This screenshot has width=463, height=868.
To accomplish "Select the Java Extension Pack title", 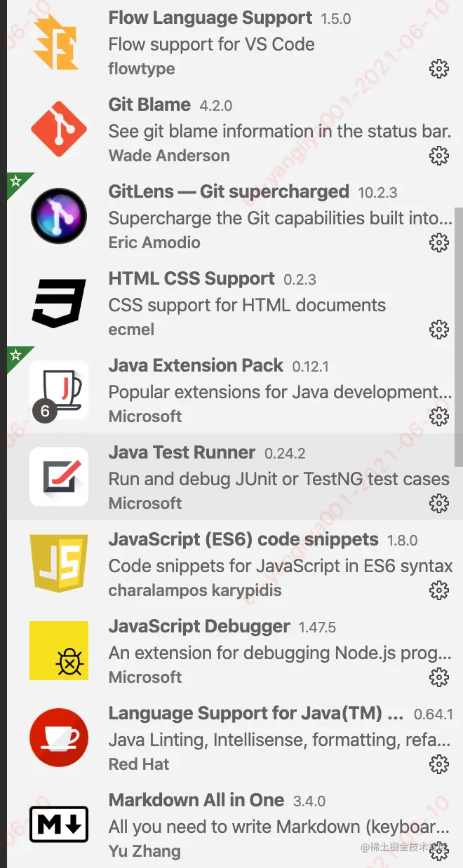I will coord(196,365).
